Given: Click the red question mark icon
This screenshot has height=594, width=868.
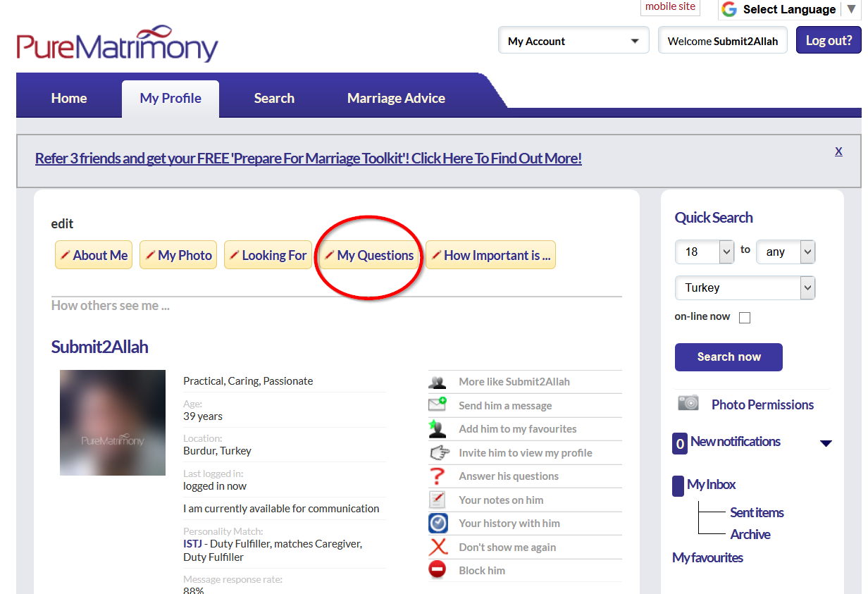Looking at the screenshot, I should click(438, 476).
